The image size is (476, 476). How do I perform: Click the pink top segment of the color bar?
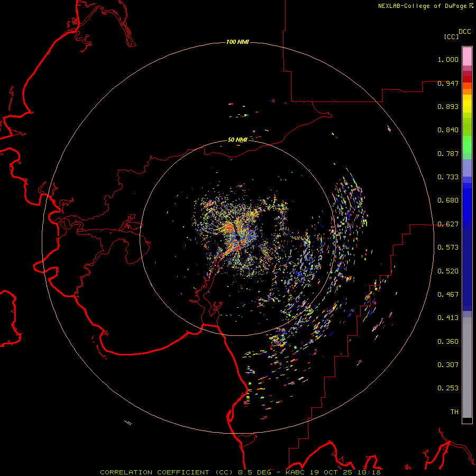pos(467,56)
